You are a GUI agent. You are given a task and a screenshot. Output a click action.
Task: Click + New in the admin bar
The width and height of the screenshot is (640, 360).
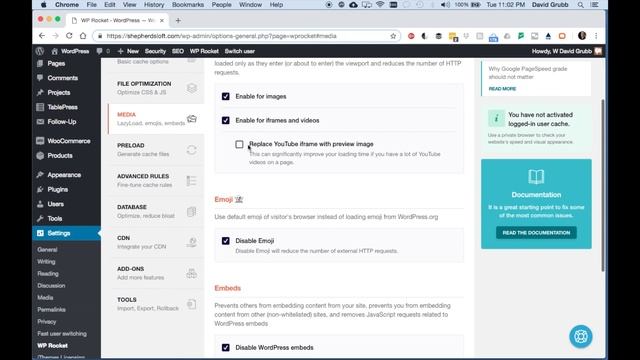(x=128, y=51)
